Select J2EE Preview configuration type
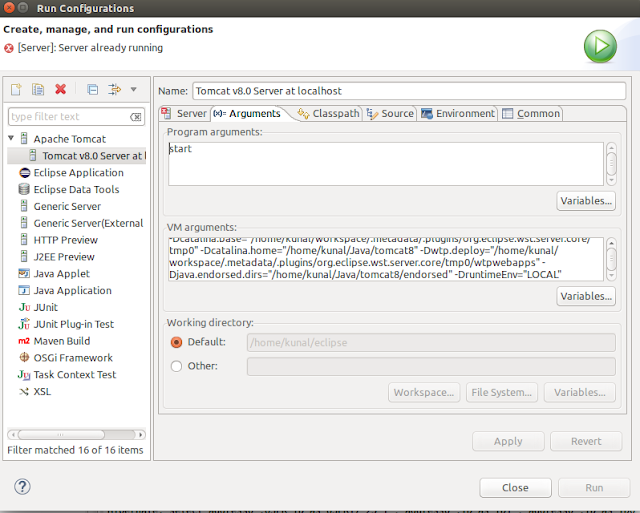The height and width of the screenshot is (513, 640). click(57, 256)
